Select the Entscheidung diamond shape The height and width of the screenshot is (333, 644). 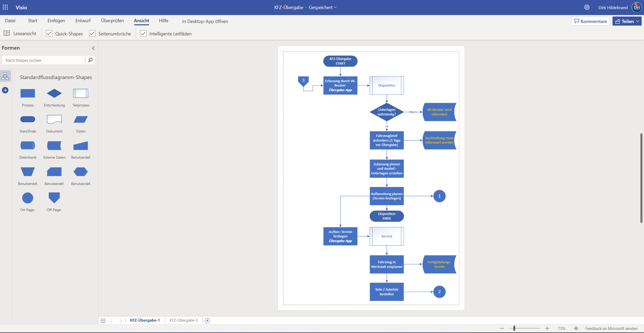[x=54, y=93]
